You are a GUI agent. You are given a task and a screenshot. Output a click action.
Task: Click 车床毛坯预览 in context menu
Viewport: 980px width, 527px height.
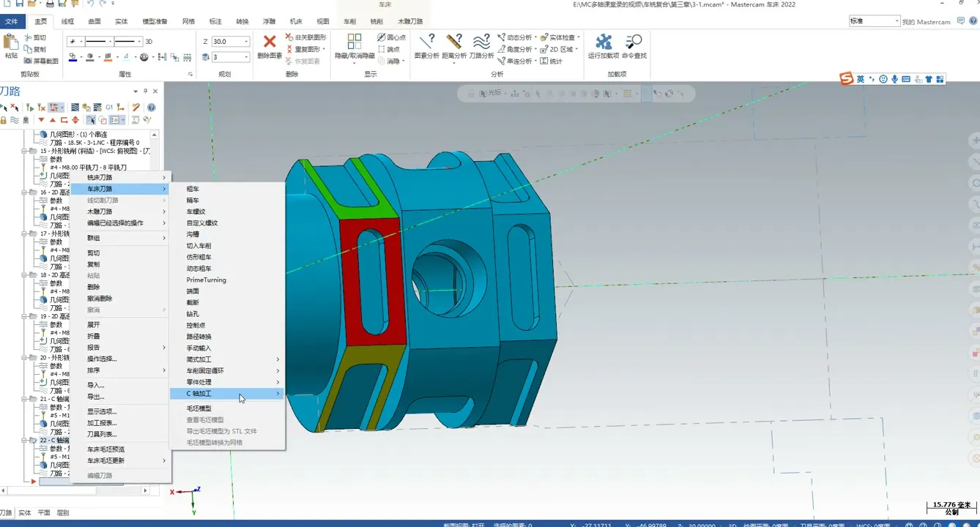pos(105,449)
